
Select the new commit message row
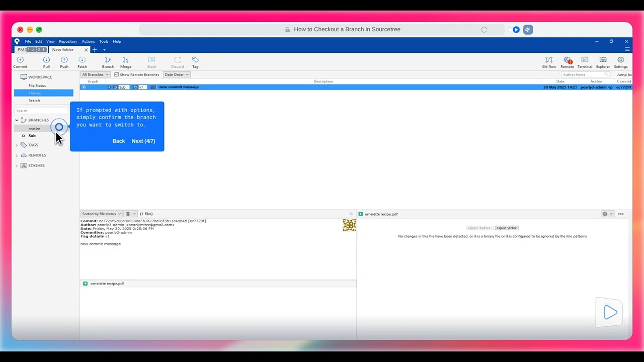(356, 87)
